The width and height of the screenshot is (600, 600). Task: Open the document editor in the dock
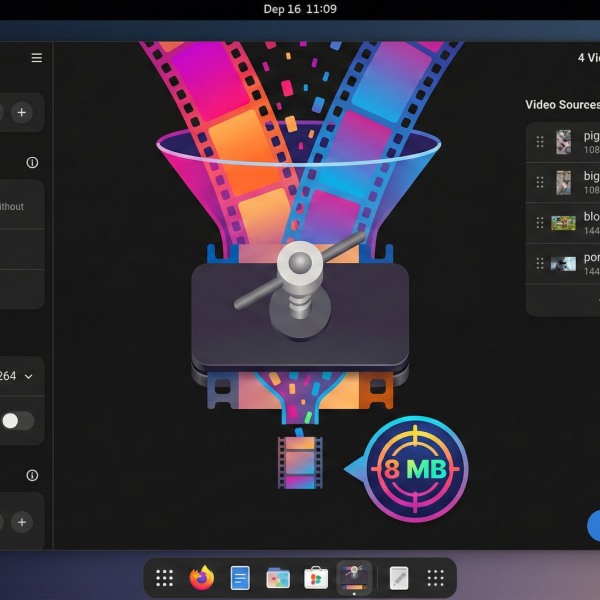[x=240, y=578]
